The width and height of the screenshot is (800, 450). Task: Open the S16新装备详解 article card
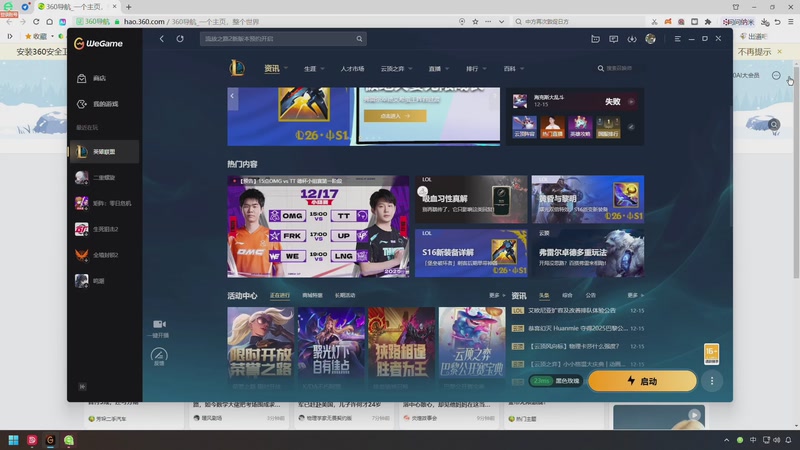471,253
